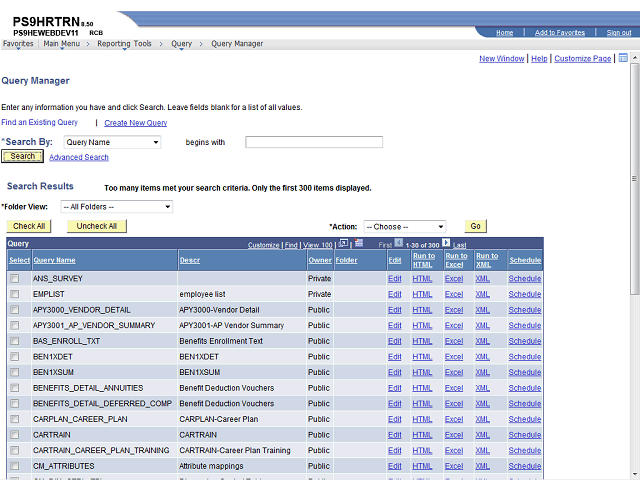Click the Last link in grid header

click(x=460, y=245)
